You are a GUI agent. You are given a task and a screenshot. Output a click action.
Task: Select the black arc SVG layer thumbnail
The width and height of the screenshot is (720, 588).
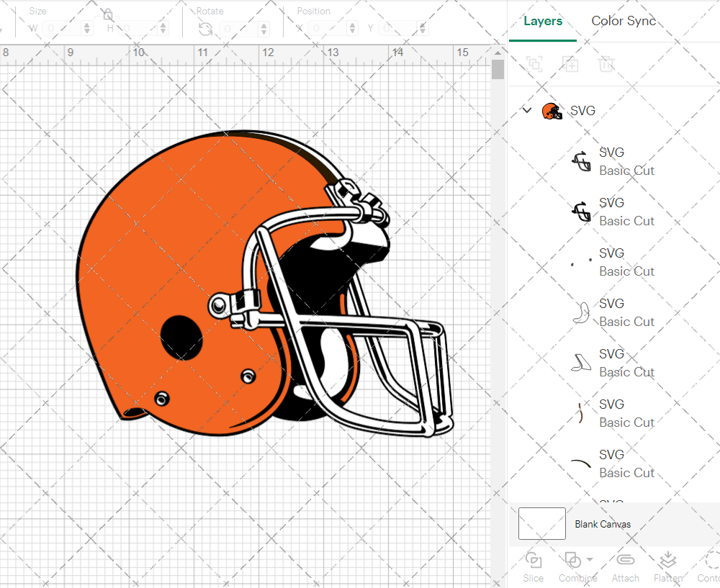point(581,463)
